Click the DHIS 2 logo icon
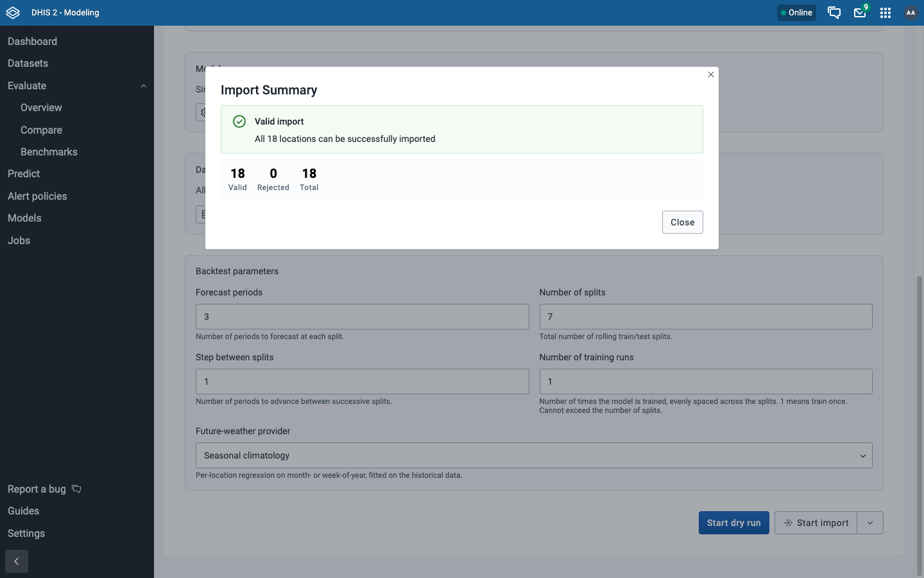 click(x=13, y=13)
